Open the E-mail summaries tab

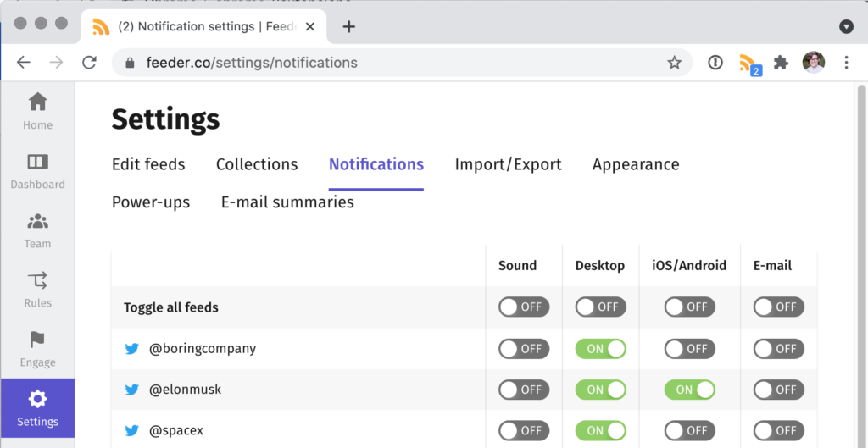click(x=288, y=202)
